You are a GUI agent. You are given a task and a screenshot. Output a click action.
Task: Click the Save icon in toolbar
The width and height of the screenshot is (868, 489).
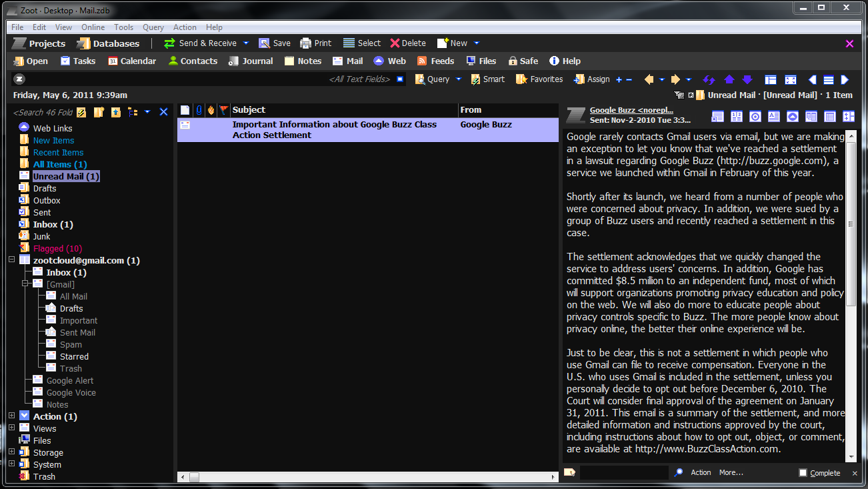pyautogui.click(x=264, y=43)
